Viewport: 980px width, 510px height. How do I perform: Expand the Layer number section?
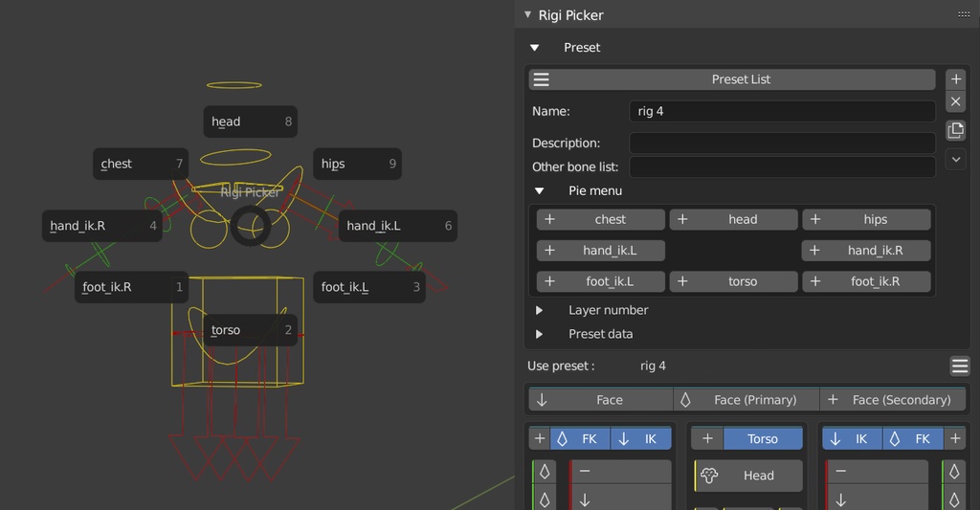click(540, 310)
